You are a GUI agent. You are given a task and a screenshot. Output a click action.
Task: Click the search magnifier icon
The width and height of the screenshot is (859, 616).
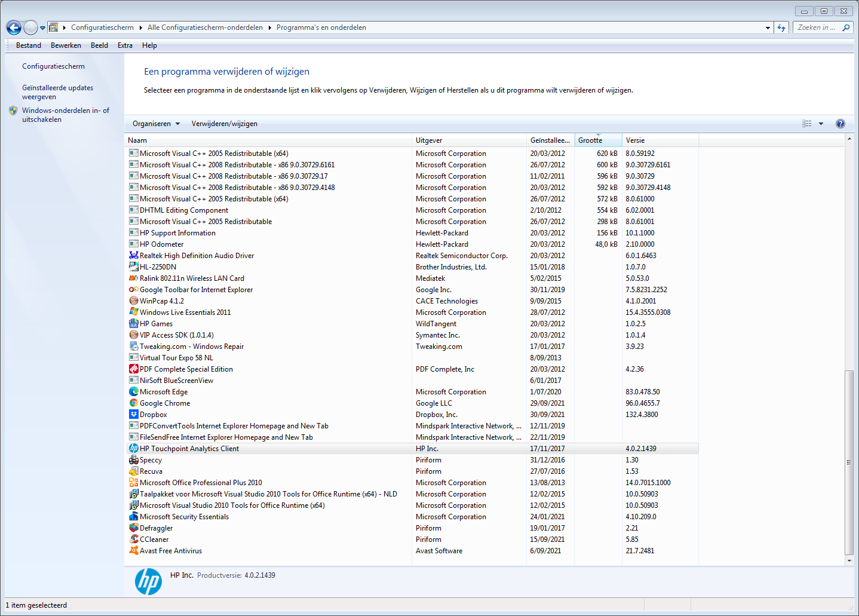tap(846, 27)
